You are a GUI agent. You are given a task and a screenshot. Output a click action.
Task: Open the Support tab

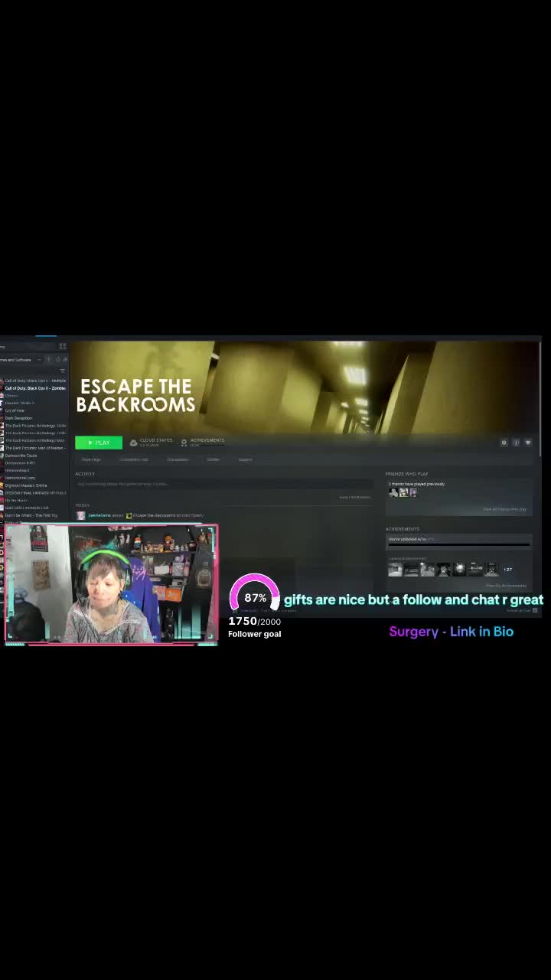pos(246,459)
